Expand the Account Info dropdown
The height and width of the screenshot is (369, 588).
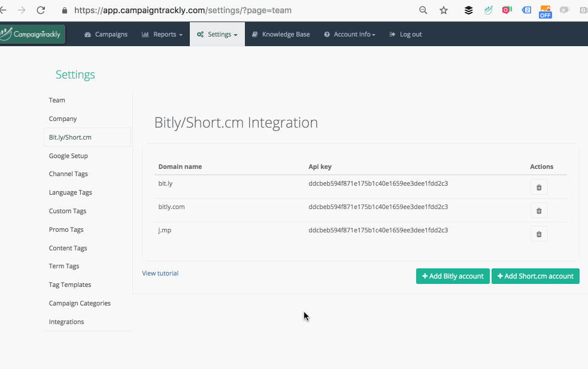click(350, 34)
